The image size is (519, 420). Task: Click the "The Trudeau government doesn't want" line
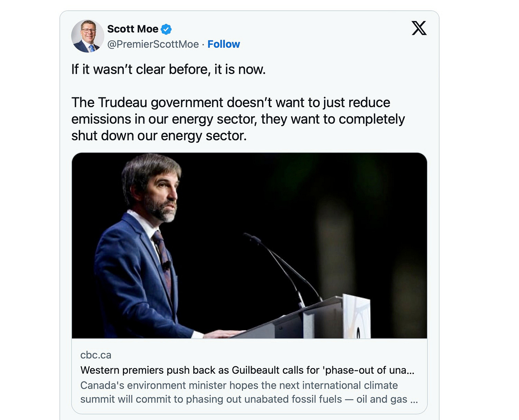point(231,103)
